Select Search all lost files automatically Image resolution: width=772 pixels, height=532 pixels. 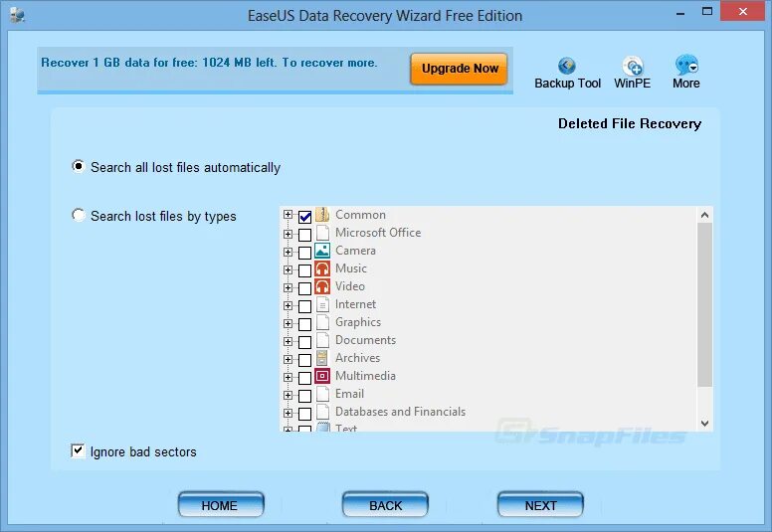coord(78,166)
